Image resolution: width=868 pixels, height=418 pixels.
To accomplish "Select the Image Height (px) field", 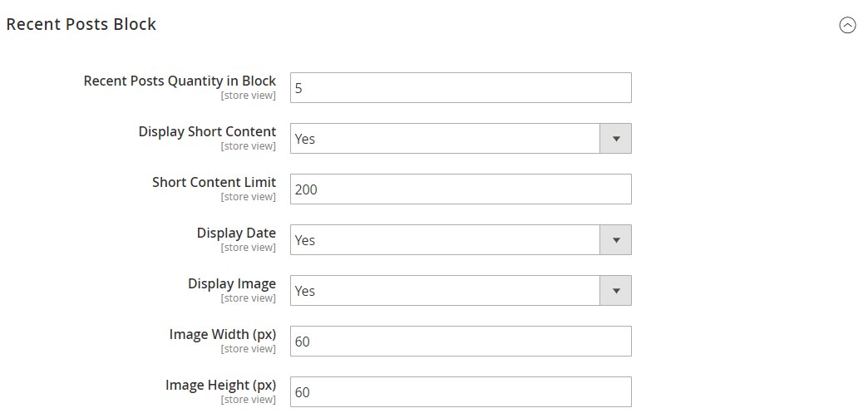I will tap(461, 392).
